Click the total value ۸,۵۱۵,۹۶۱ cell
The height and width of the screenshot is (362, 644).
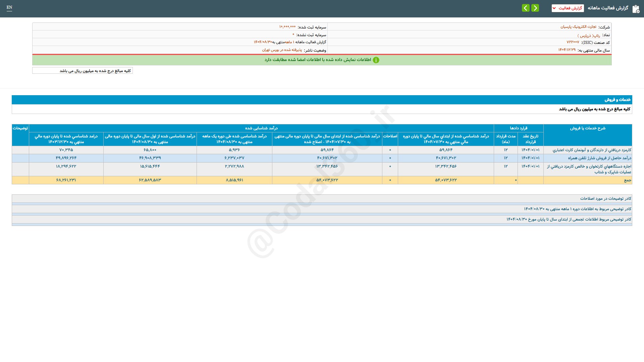234,180
